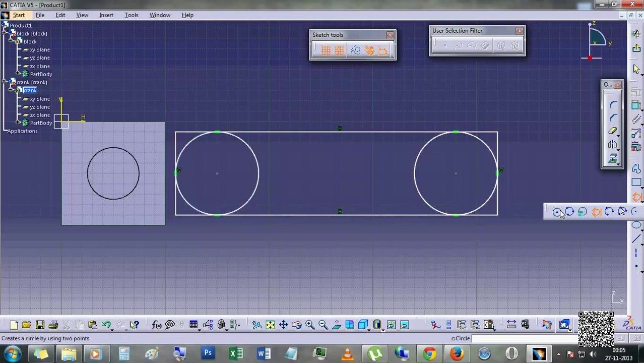This screenshot has width=644, height=363.
Task: Select the Line tool on right toolbar
Action: (x=636, y=239)
